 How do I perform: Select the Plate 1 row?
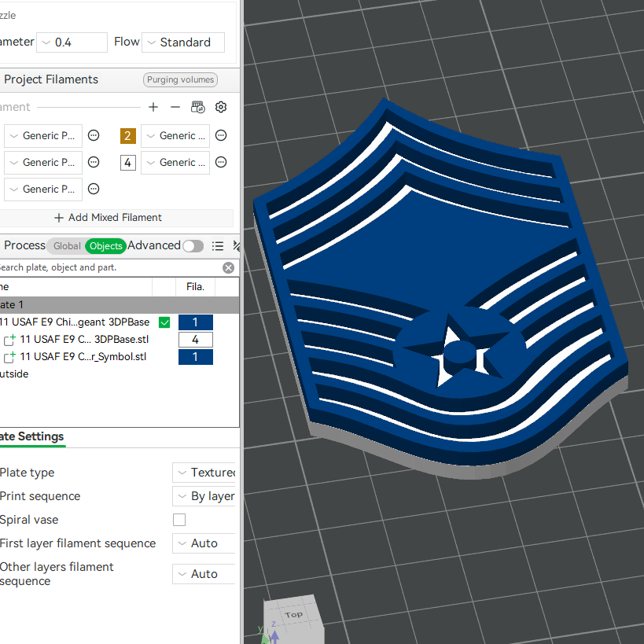click(119, 305)
